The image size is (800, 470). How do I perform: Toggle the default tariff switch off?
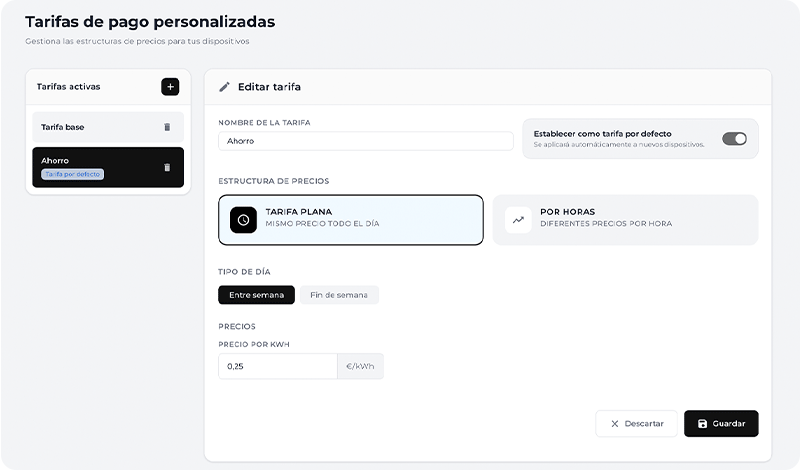pos(734,139)
